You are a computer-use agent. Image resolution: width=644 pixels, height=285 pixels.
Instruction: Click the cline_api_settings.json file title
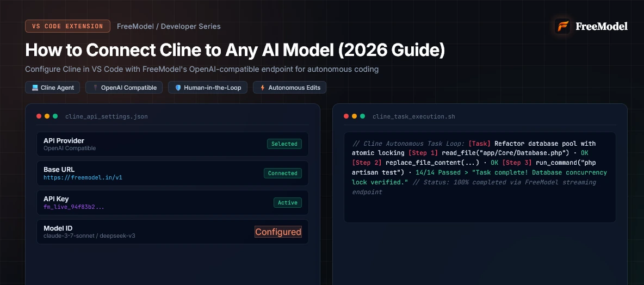[107, 116]
